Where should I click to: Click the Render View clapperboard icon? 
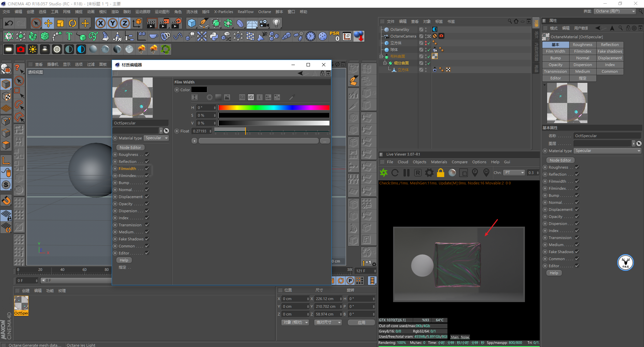click(x=152, y=23)
